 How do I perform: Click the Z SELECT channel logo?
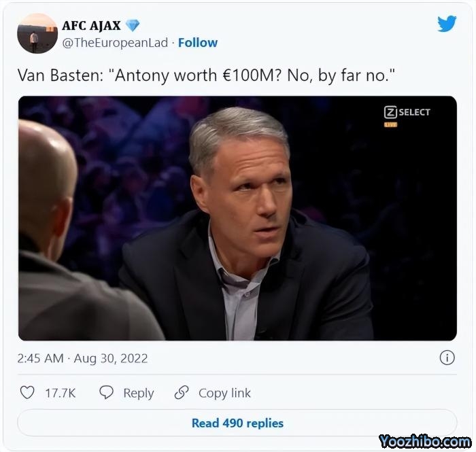coord(407,113)
